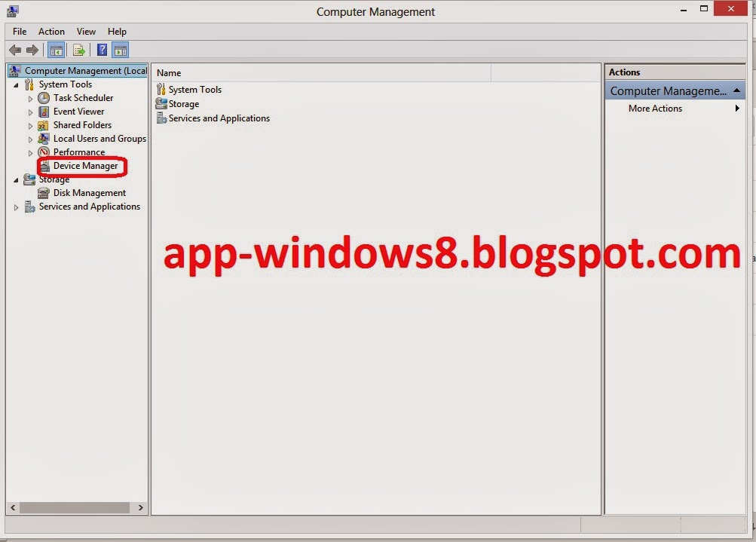Click Local Users and Groups icon
756x542 pixels.
click(44, 139)
